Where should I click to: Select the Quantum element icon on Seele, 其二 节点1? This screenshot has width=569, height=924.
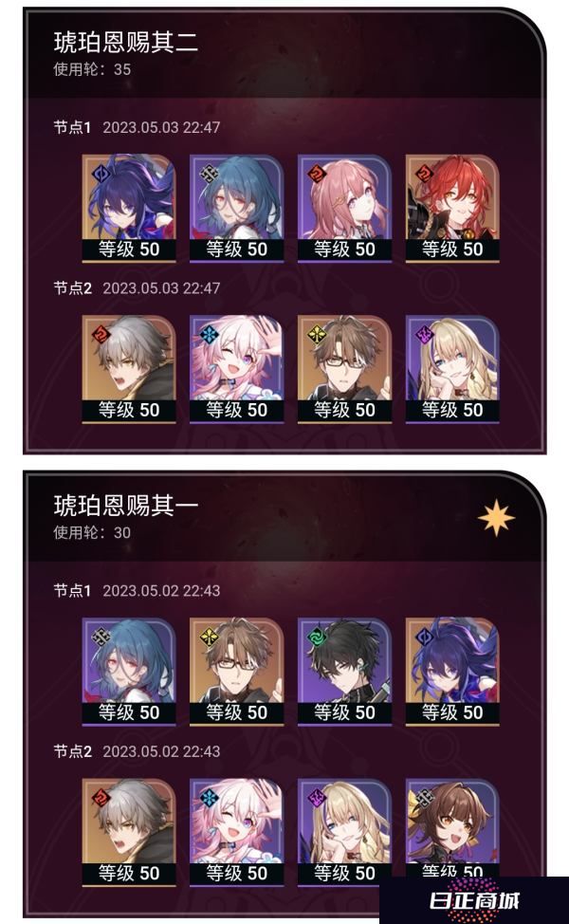click(101, 174)
